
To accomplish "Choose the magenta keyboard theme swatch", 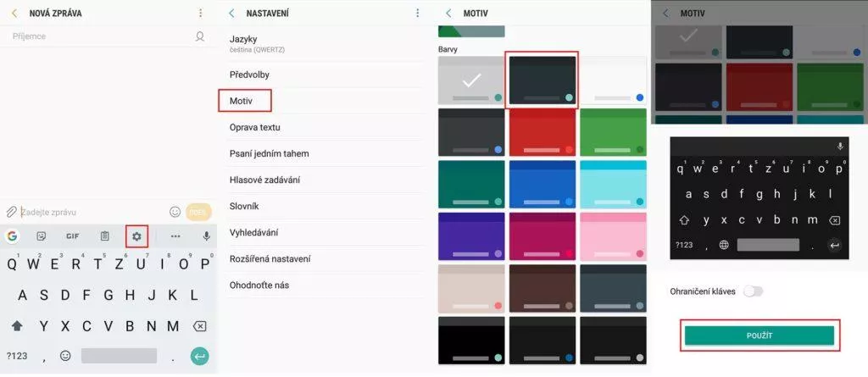I will click(542, 236).
